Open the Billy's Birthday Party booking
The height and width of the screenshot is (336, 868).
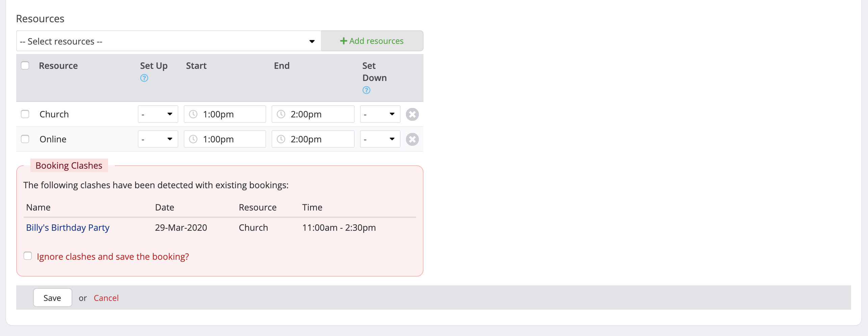[68, 227]
